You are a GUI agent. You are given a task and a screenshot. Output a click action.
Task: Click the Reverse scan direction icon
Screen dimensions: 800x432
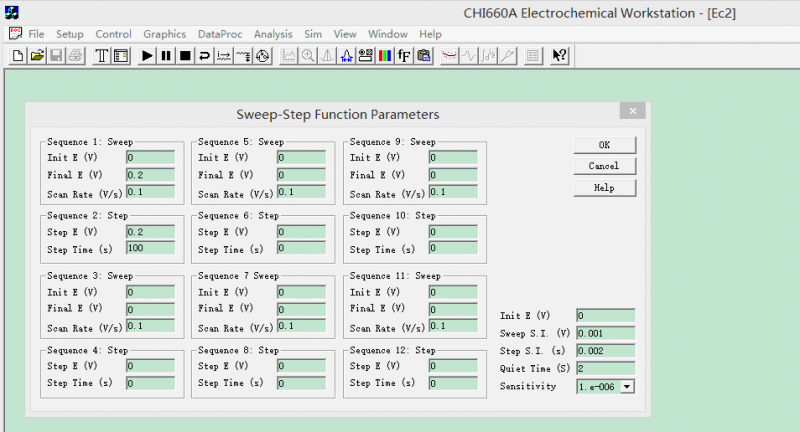click(204, 56)
